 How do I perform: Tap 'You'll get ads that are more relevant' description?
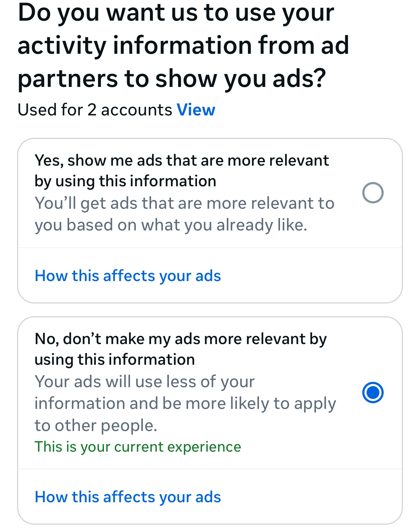(x=184, y=203)
